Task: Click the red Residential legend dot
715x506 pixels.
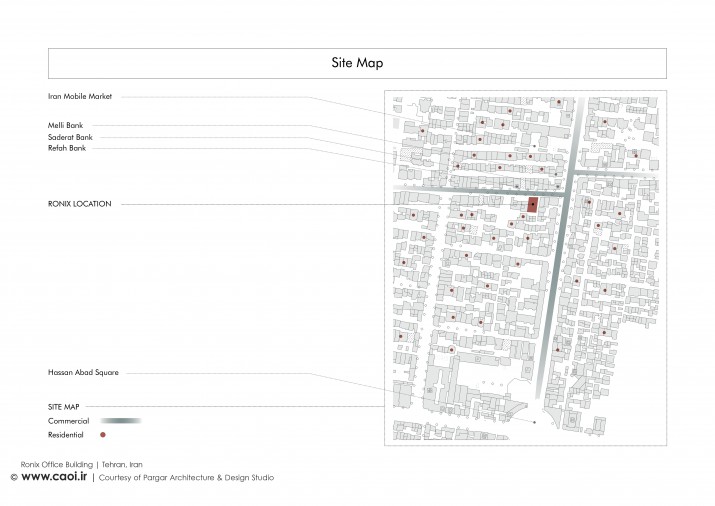Action: click(x=103, y=435)
